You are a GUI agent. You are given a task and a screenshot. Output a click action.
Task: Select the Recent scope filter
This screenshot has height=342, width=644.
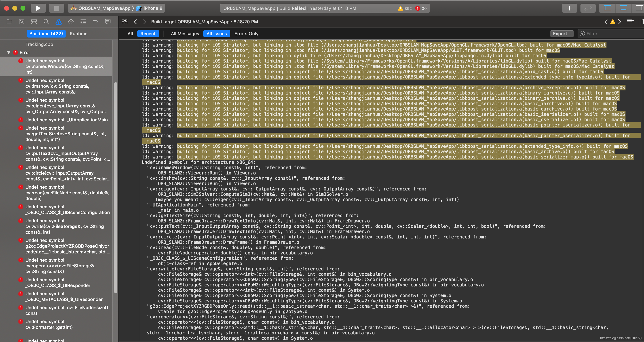coord(148,33)
